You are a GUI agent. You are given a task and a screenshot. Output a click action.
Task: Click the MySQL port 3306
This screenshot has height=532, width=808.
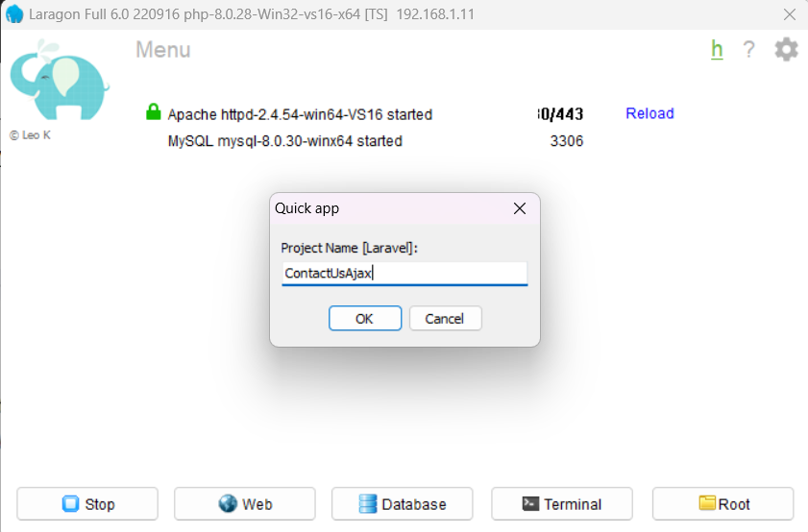point(566,141)
